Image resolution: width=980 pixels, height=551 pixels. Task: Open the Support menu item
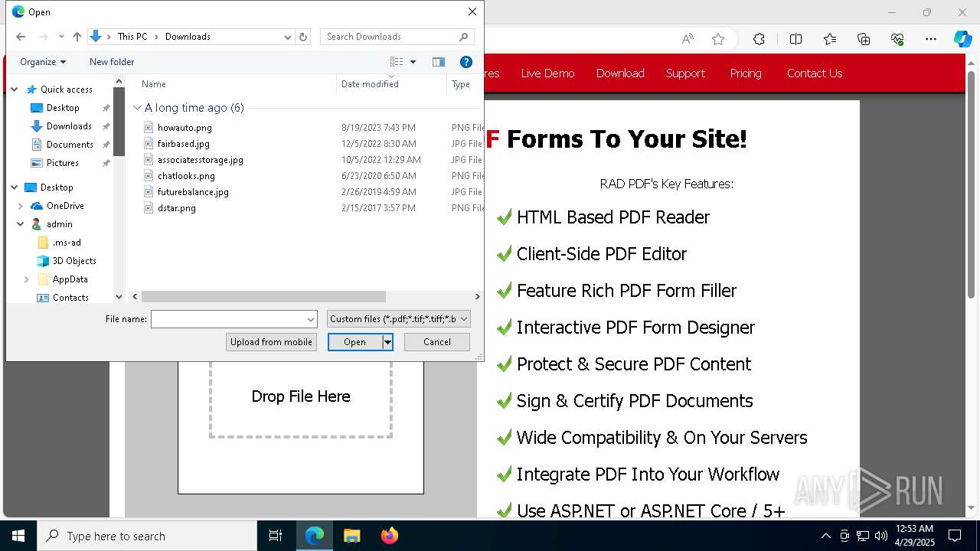point(685,73)
